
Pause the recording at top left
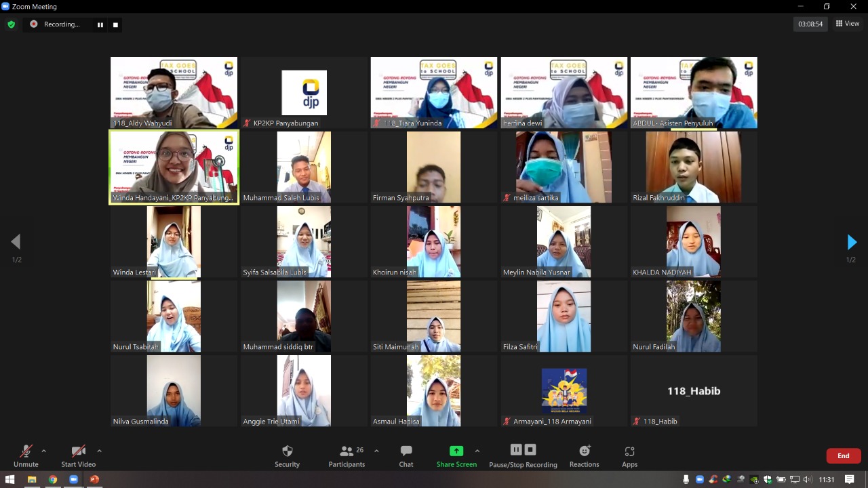tap(100, 25)
